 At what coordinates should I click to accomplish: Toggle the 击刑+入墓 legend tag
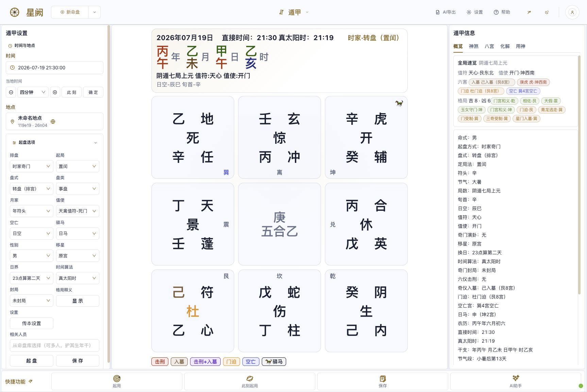point(205,362)
